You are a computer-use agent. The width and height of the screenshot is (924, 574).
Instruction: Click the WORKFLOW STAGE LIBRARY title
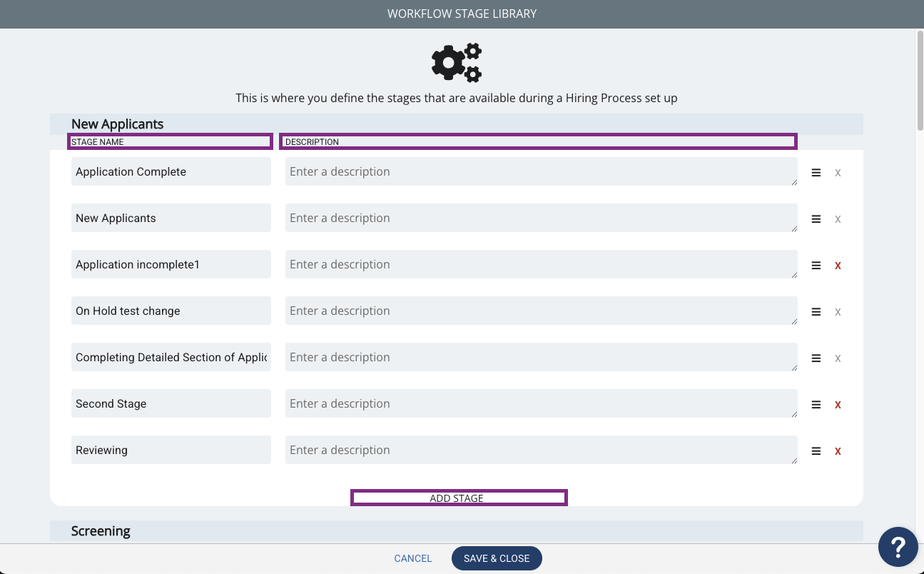pos(462,14)
